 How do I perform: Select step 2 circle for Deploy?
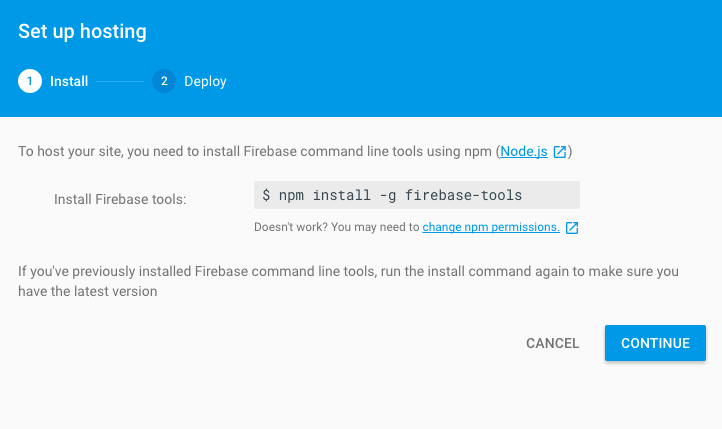[x=164, y=81]
